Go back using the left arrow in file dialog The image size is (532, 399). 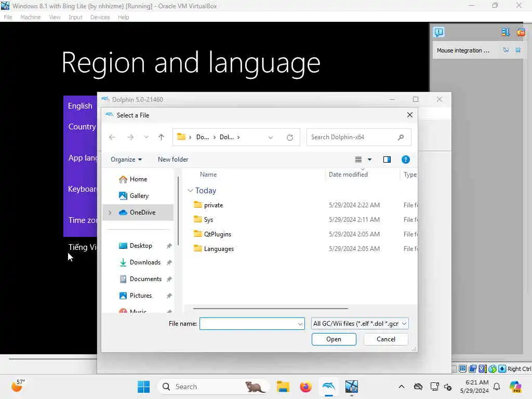pos(112,137)
